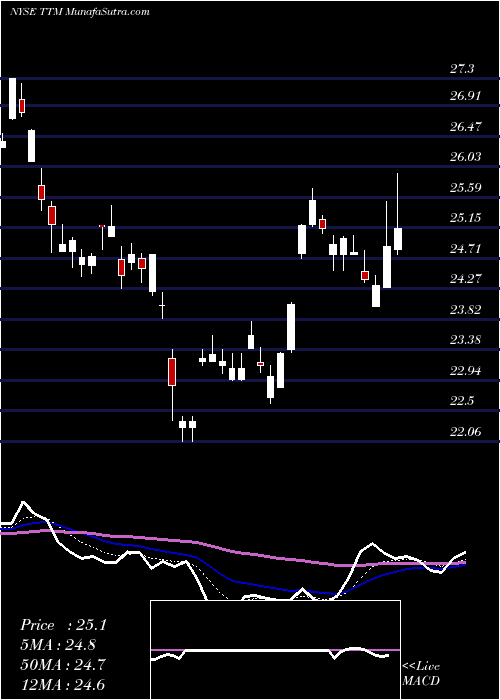
Task: Select the 24.71 price axis label
Action: coord(465,248)
